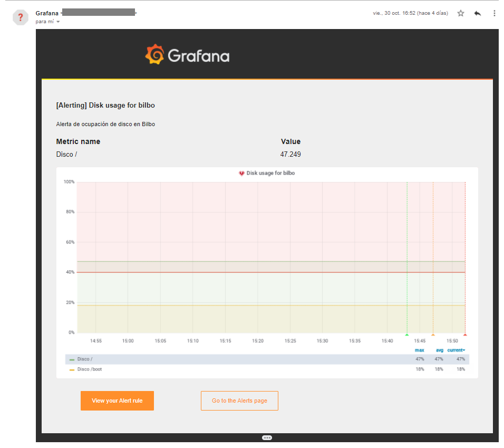504x448 pixels.
Task: Click the red annotation marker on time axis
Action: point(465,335)
